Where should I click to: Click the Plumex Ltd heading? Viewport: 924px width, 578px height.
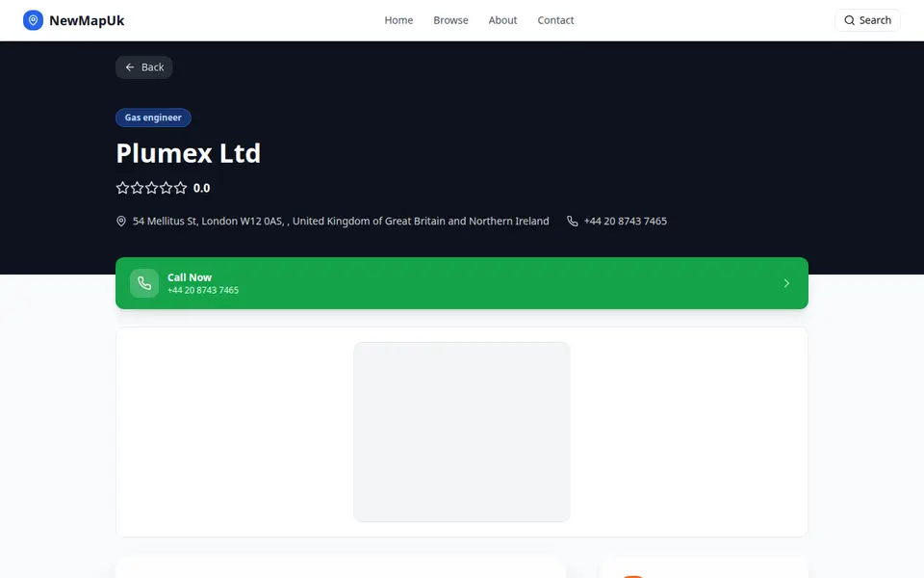pos(188,153)
